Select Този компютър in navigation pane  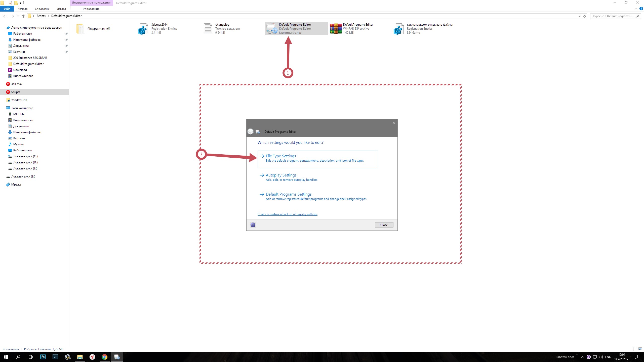[x=22, y=108]
